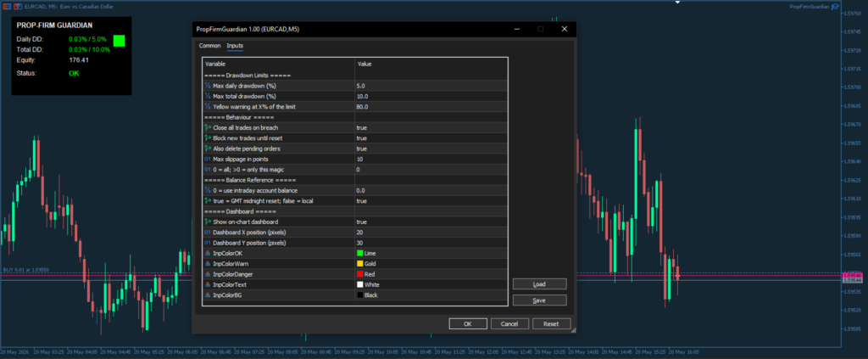Click the ===== Behaviour ===== row
This screenshot has width=868, height=359.
(355, 117)
